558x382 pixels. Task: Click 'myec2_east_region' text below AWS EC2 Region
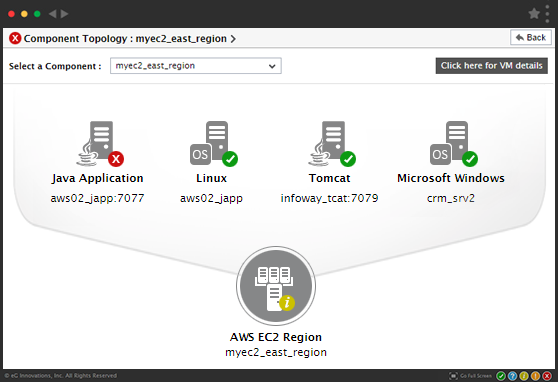[276, 352]
